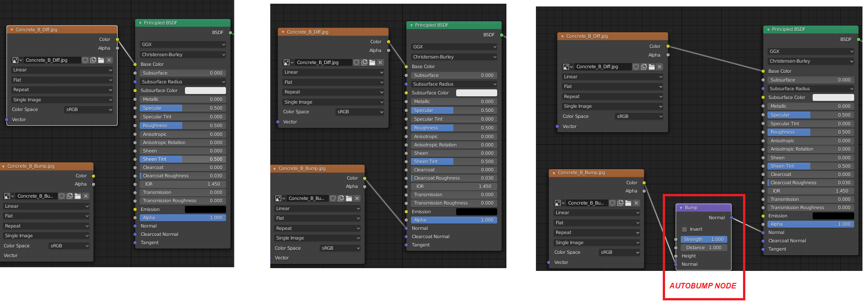Click open folder icon in left screenshot's Concrete_B_Bump node

coord(77,196)
